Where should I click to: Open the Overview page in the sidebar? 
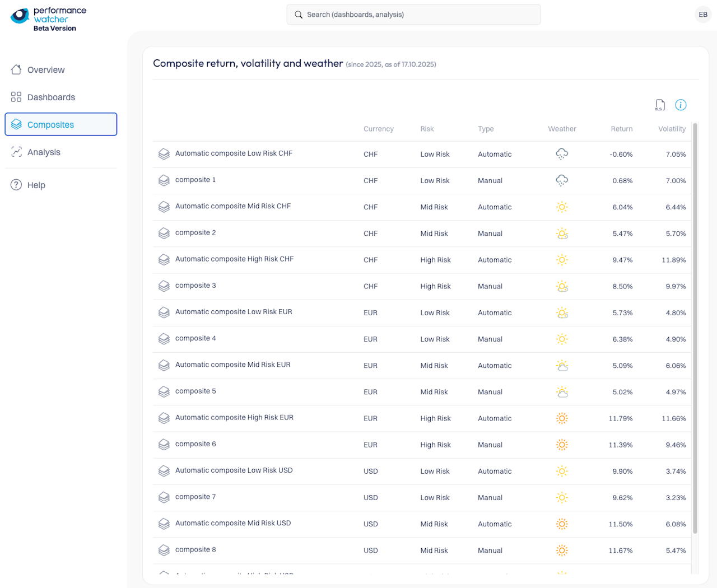(x=46, y=70)
